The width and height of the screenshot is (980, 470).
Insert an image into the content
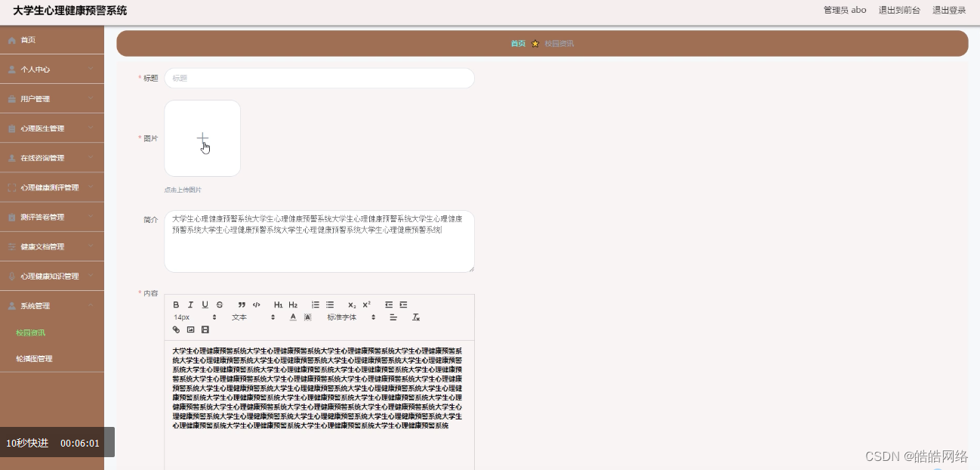[190, 329]
